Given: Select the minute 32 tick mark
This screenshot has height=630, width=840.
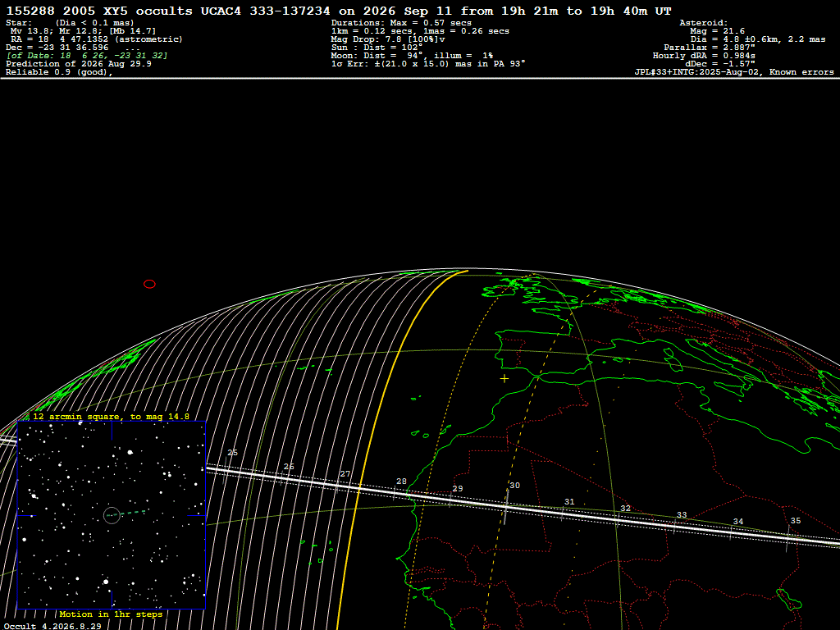Looking at the screenshot, I should [x=618, y=518].
